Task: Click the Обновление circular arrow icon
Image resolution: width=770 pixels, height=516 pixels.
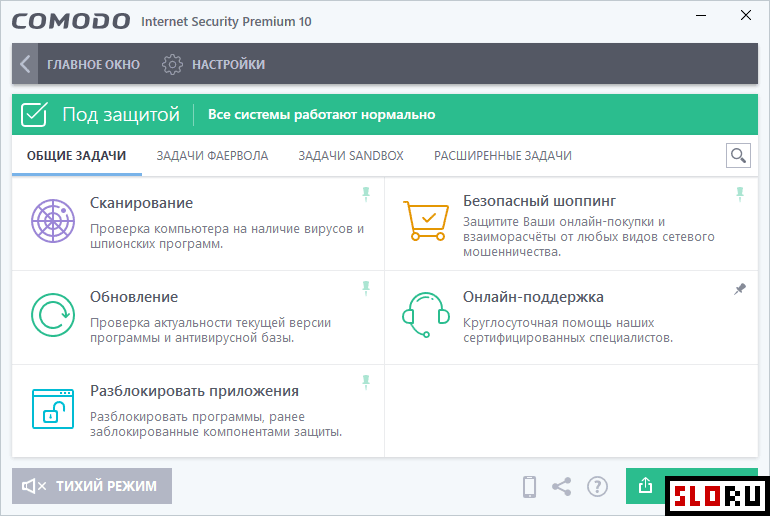Action: (x=53, y=315)
